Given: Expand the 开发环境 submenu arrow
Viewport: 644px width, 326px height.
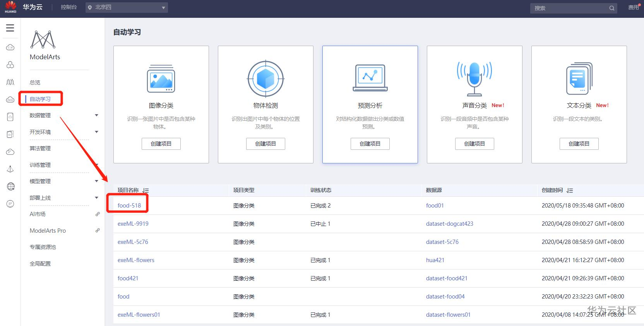Looking at the screenshot, I should 97,132.
